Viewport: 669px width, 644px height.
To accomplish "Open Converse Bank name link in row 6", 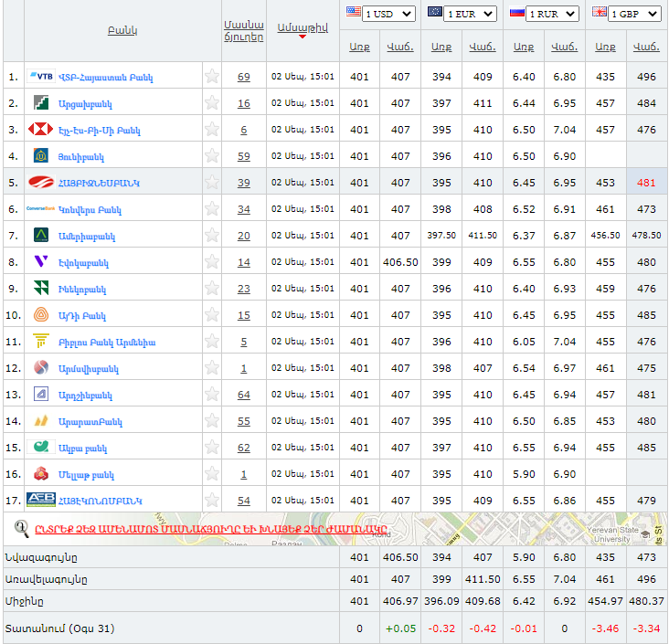I will tap(90, 210).
